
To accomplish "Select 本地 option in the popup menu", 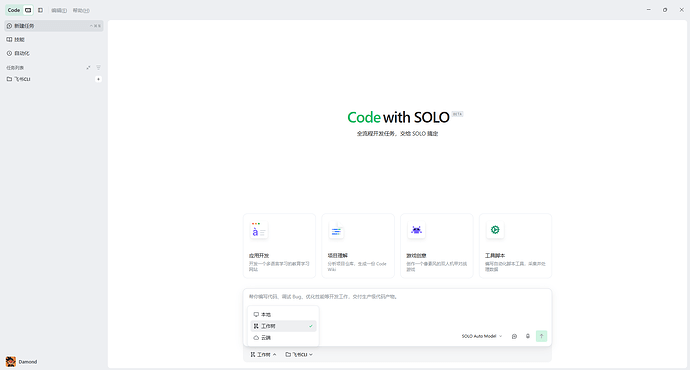I will (x=283, y=315).
